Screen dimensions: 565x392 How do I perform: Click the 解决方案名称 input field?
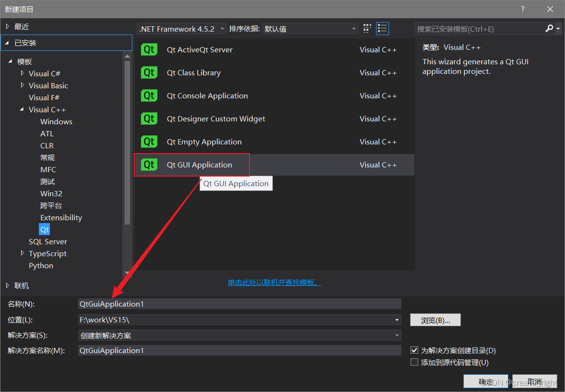point(240,351)
